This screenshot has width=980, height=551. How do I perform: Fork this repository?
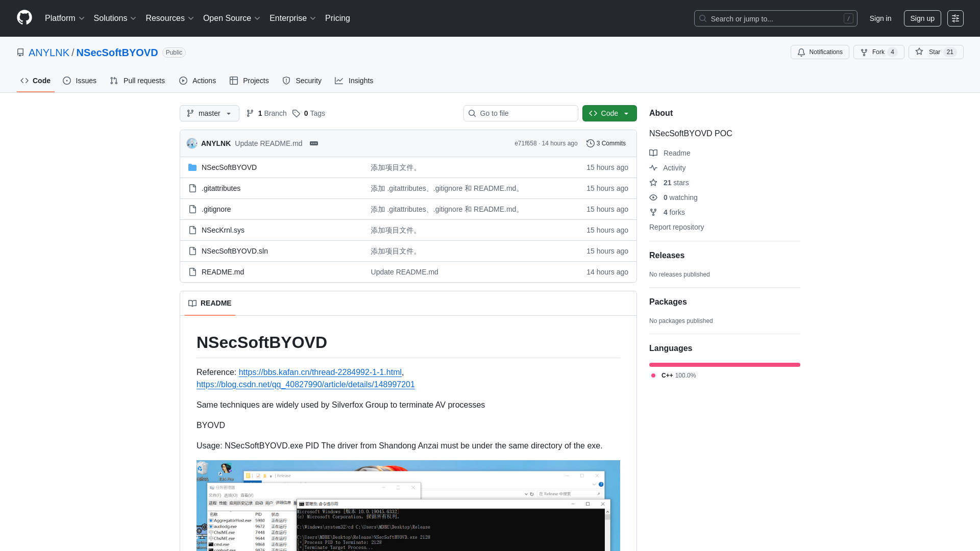tap(878, 52)
